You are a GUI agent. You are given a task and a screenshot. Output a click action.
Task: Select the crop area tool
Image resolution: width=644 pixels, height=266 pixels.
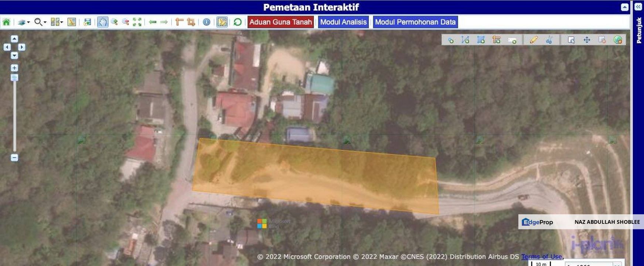coord(191,22)
